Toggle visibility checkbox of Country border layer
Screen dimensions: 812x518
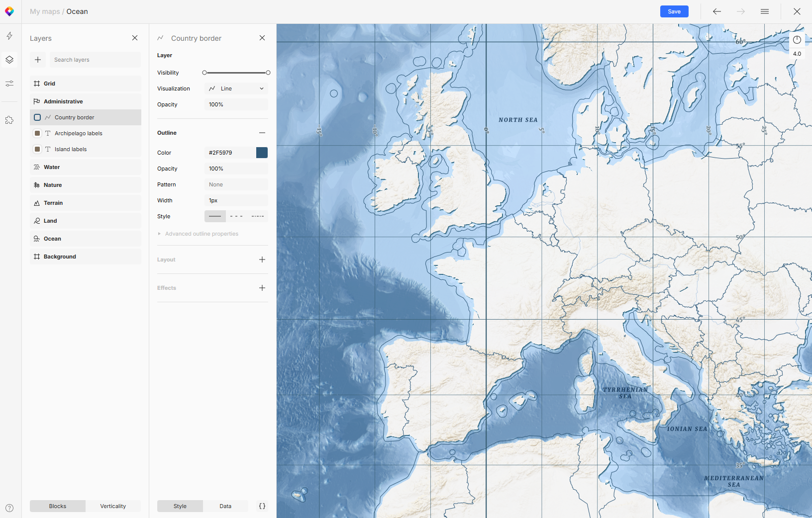(x=37, y=117)
